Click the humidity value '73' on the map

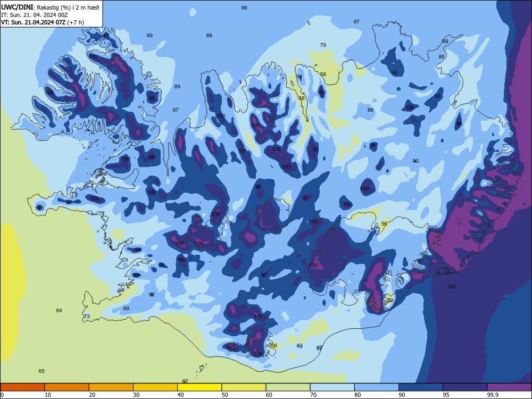[87, 316]
